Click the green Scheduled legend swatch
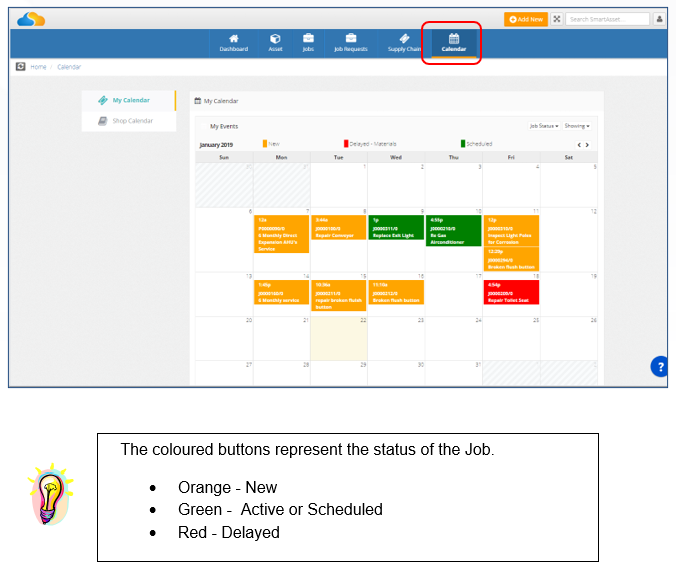676x565 pixels. pos(463,144)
